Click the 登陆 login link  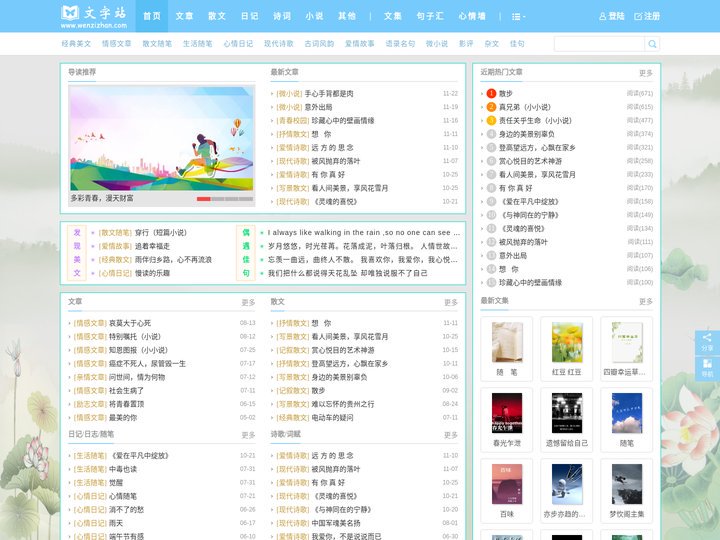(x=612, y=17)
